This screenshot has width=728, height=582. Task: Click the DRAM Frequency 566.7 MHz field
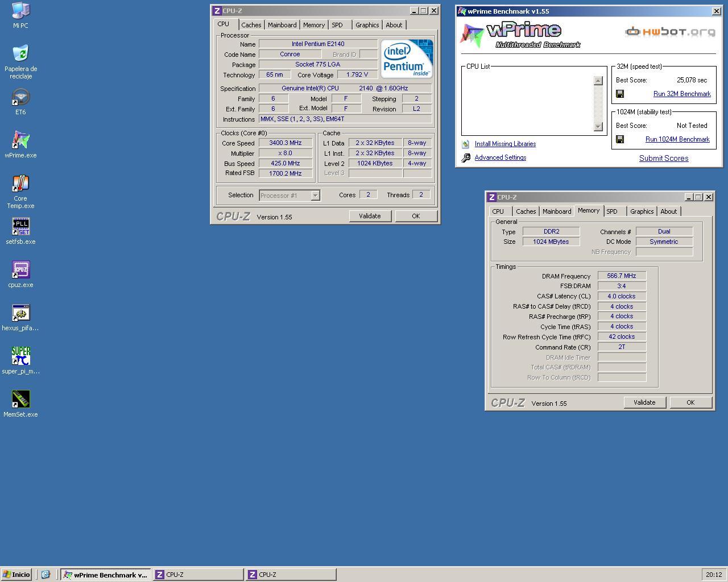coord(622,276)
